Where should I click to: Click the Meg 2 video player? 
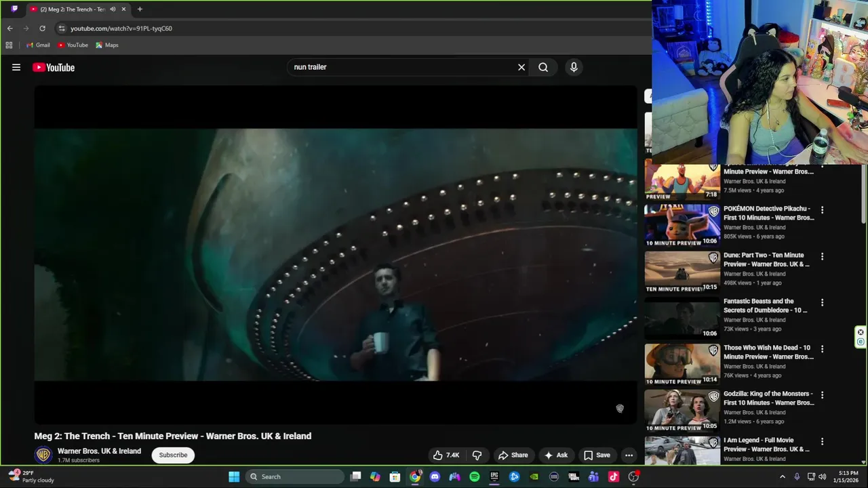coord(336,254)
